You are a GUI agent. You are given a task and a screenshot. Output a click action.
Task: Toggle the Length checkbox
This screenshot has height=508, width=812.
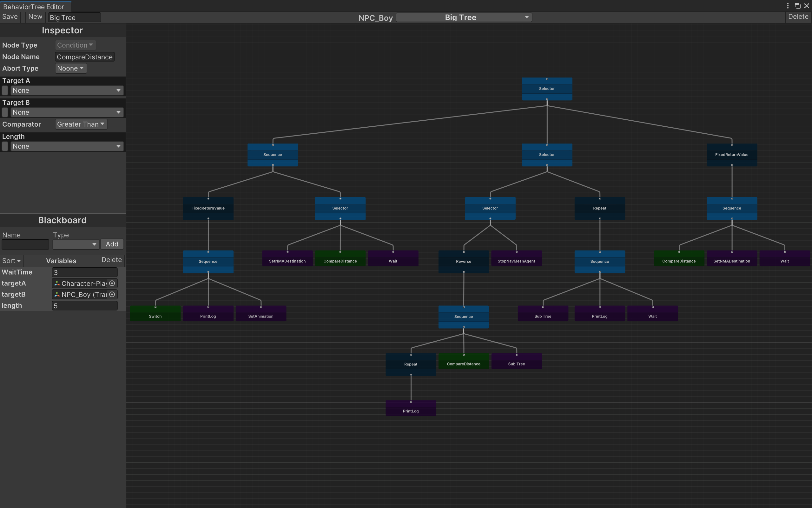[x=5, y=146]
